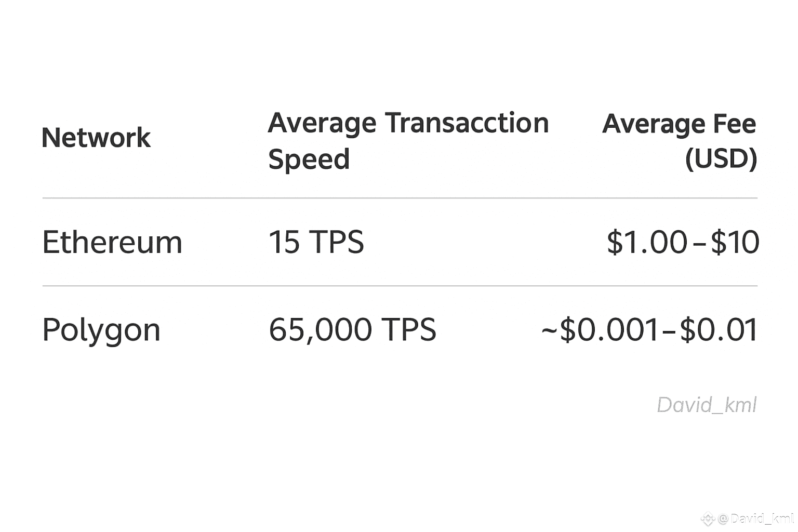This screenshot has height=532, width=798.
Task: Click the dash in Ethereum's fee range
Action: click(x=699, y=243)
